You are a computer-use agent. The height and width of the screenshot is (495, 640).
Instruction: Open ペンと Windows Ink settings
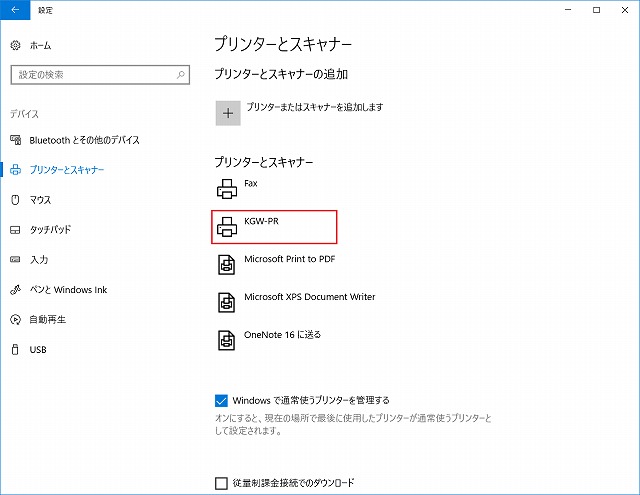click(68, 290)
